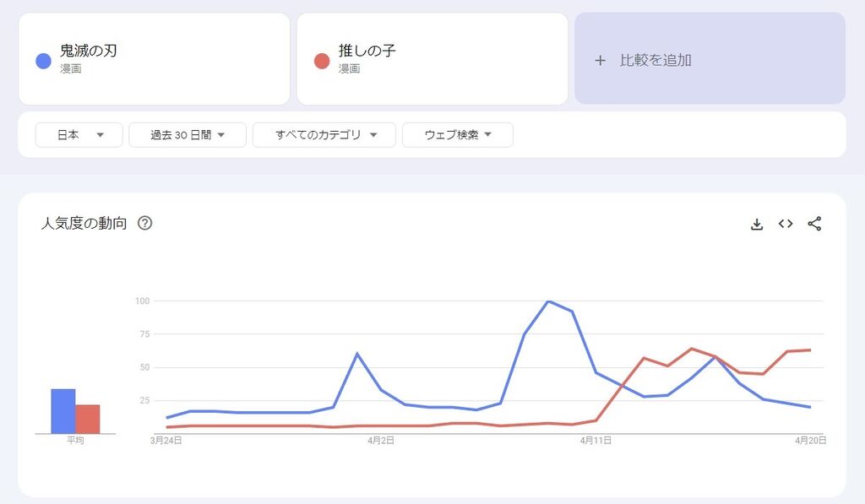Click the red dot beside 推しの子
This screenshot has height=504, width=865.
click(x=322, y=60)
